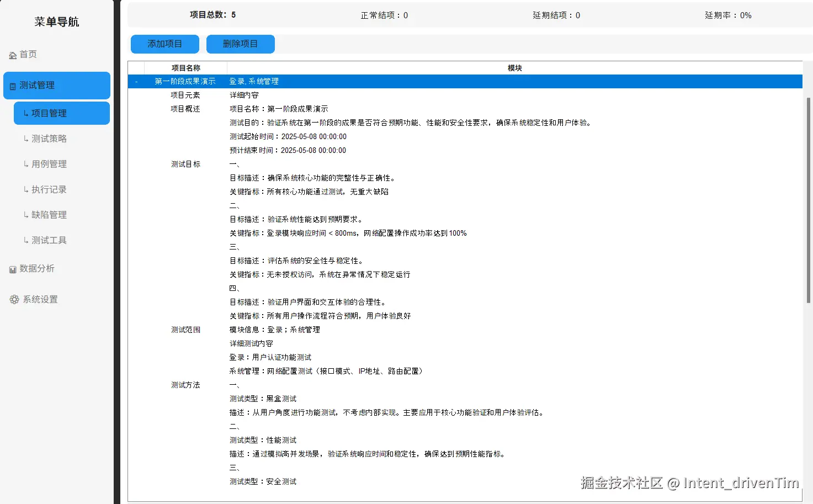Click the 测试起始时间 2025-05-08 line
This screenshot has height=504, width=813.
click(288, 137)
